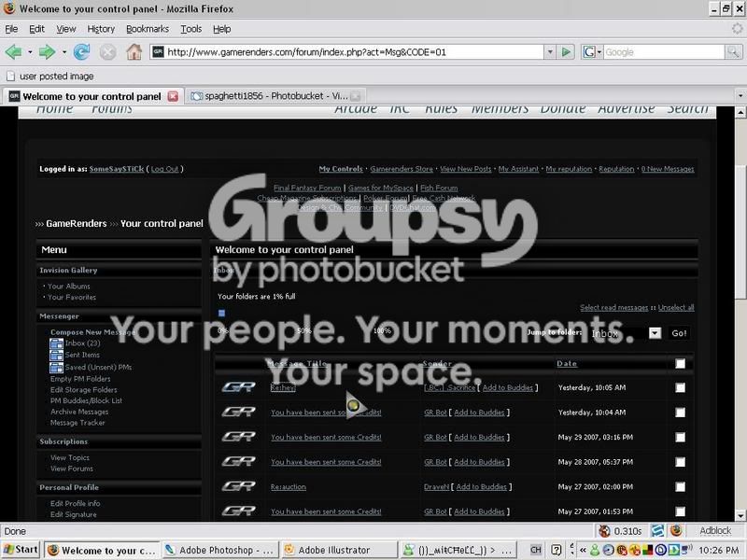Open the 'Jump to folder' Inbox dropdown
This screenshot has height=560, width=747.
coord(655,333)
